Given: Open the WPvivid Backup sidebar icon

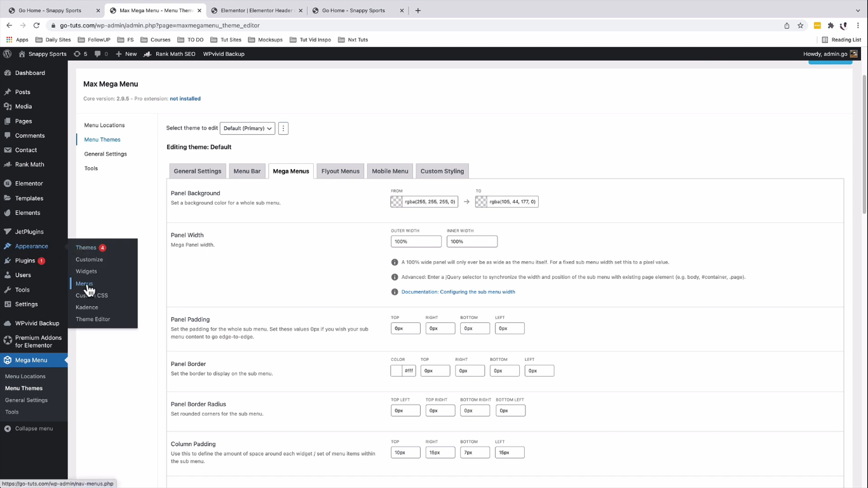Looking at the screenshot, I should click(8, 323).
